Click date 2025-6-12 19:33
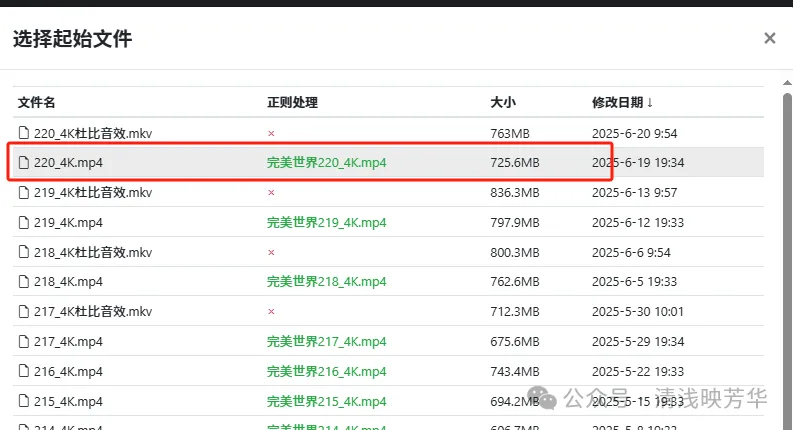Image resolution: width=793 pixels, height=430 pixels. tap(638, 222)
